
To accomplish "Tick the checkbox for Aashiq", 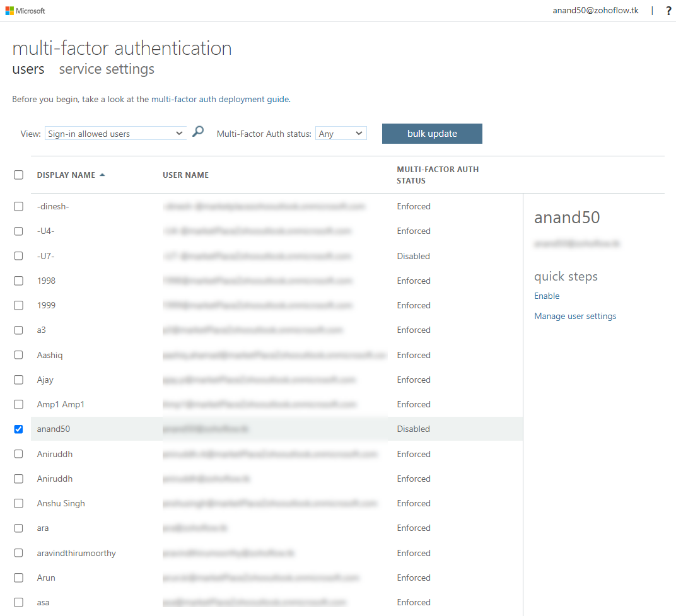I will (x=18, y=355).
